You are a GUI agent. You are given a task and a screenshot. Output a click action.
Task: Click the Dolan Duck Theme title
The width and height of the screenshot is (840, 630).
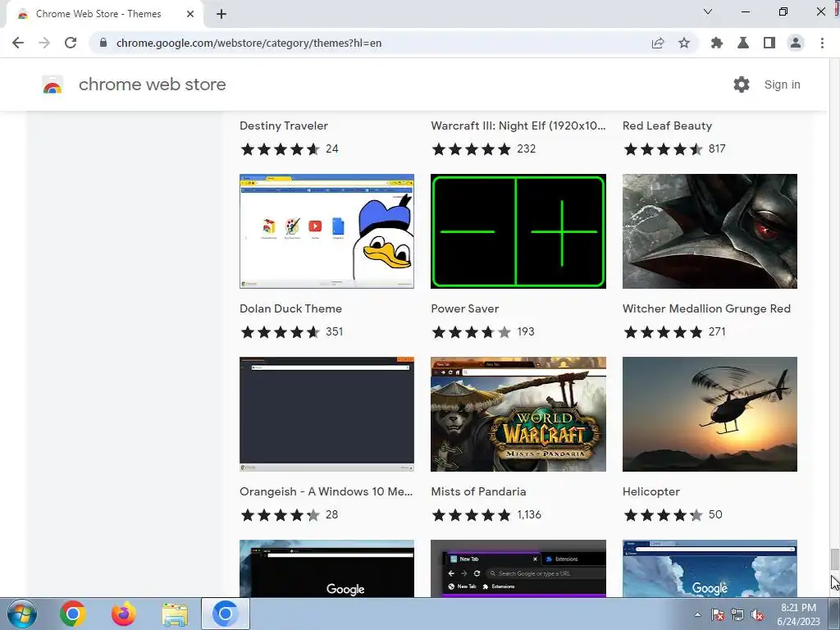(x=290, y=308)
